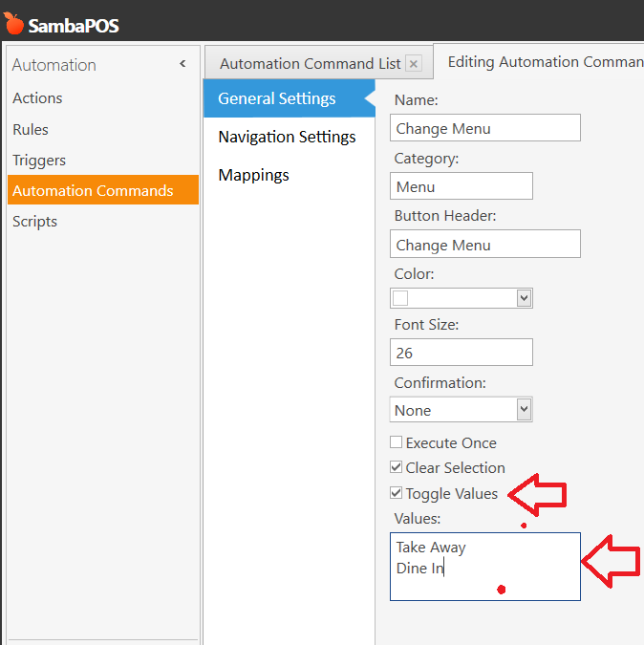This screenshot has width=644, height=645.
Task: Collapse the Automation sidebar with the chevron
Action: (x=182, y=64)
